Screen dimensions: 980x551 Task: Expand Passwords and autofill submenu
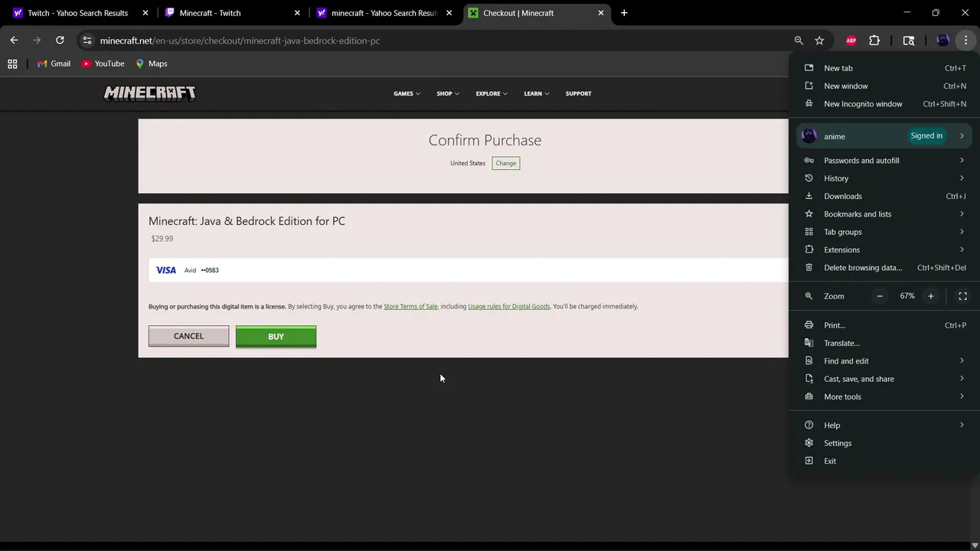884,161
